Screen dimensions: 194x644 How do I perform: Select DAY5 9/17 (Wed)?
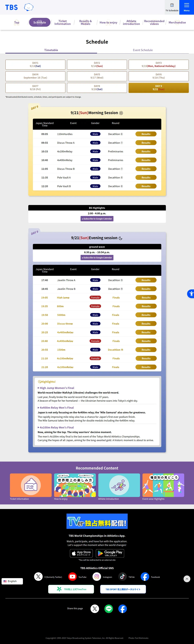click(x=97, y=76)
